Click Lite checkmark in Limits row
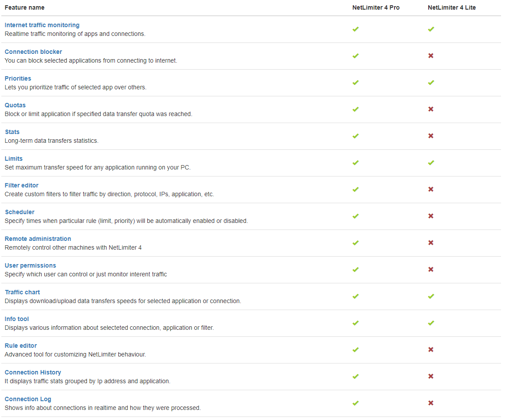The height and width of the screenshot is (420, 508). tap(431, 162)
